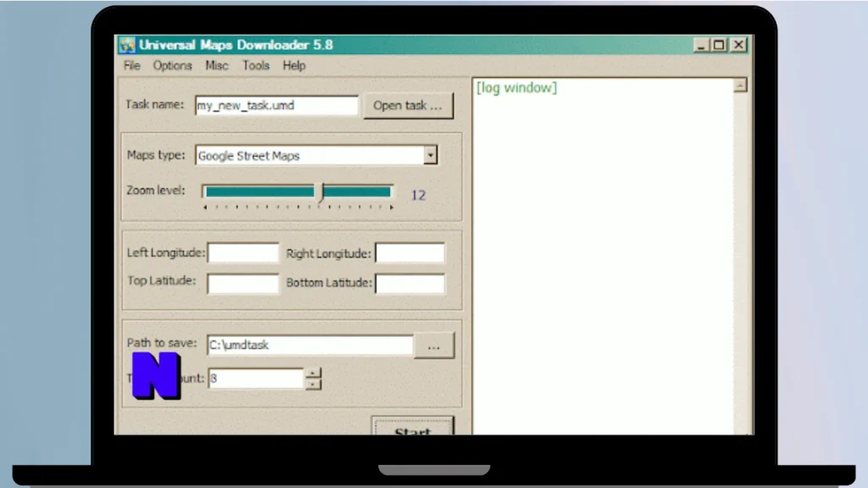The image size is (868, 488).
Task: Click the thread count number field
Action: pyautogui.click(x=256, y=379)
